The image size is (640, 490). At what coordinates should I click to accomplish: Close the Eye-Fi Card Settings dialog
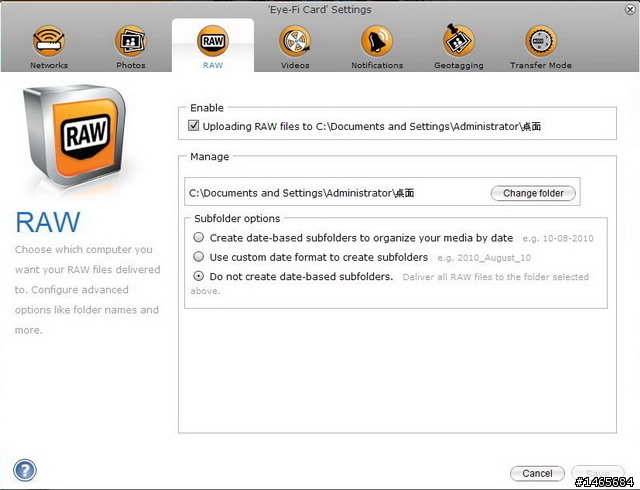(630, 9)
